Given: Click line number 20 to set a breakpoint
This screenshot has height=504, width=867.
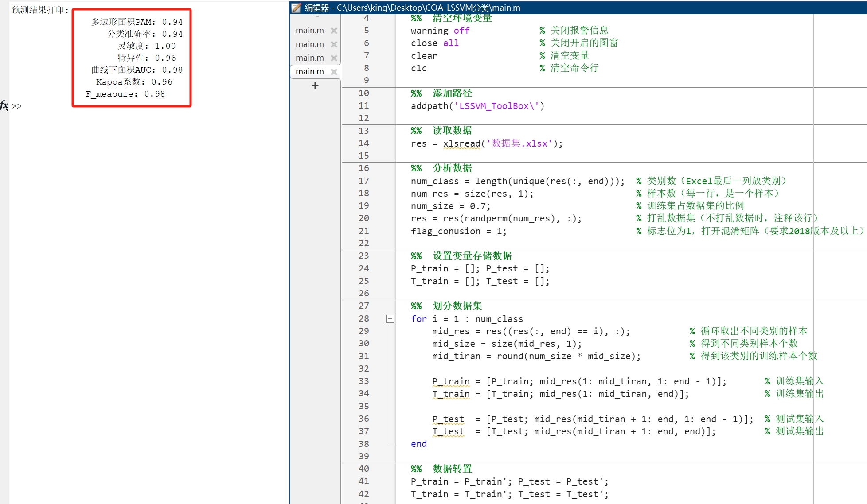Looking at the screenshot, I should (363, 218).
